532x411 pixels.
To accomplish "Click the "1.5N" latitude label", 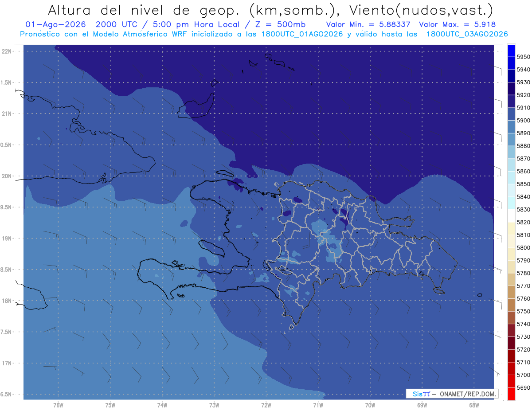I will [7, 82].
